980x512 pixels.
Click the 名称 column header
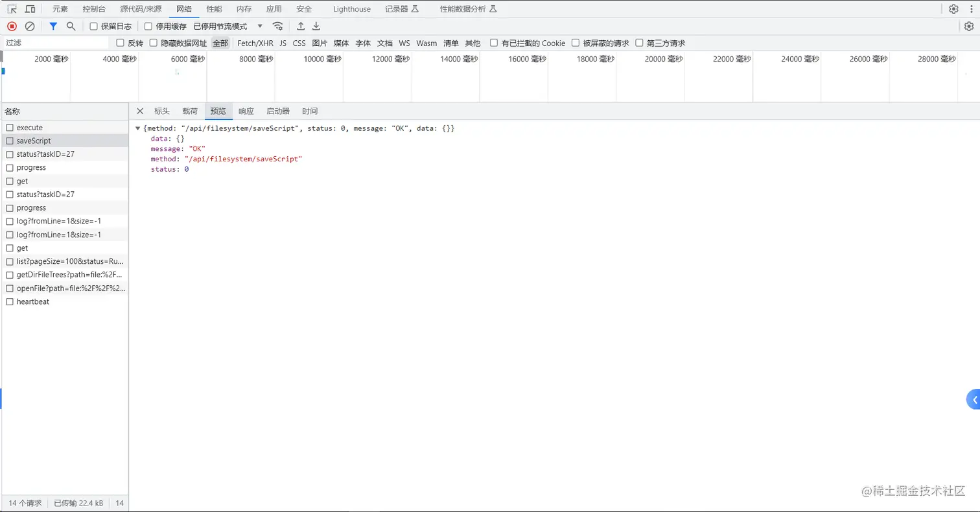[64, 111]
